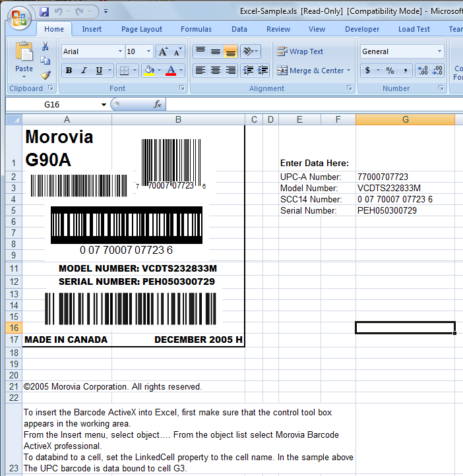Open the Number dialog launcher
This screenshot has height=476, width=463.
(x=441, y=88)
